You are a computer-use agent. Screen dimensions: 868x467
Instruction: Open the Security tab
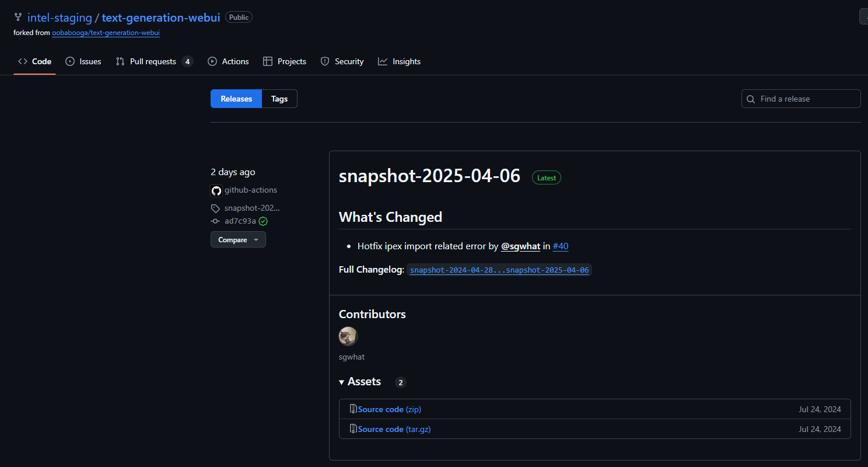coord(342,61)
